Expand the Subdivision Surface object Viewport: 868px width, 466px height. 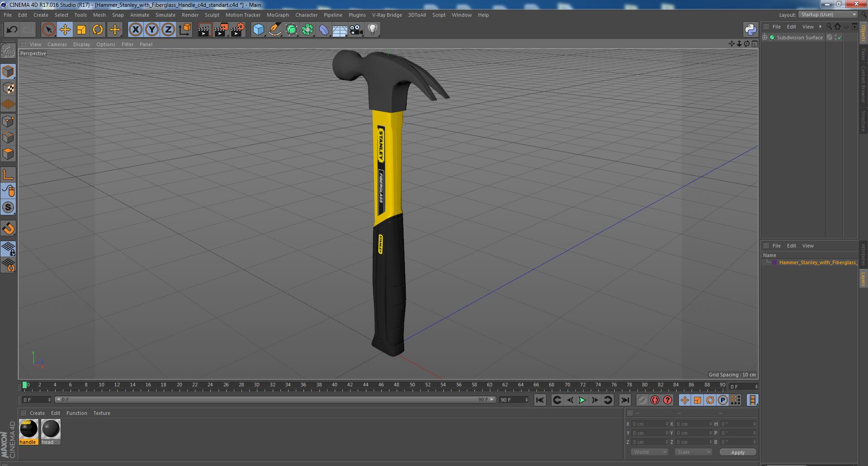coord(765,38)
